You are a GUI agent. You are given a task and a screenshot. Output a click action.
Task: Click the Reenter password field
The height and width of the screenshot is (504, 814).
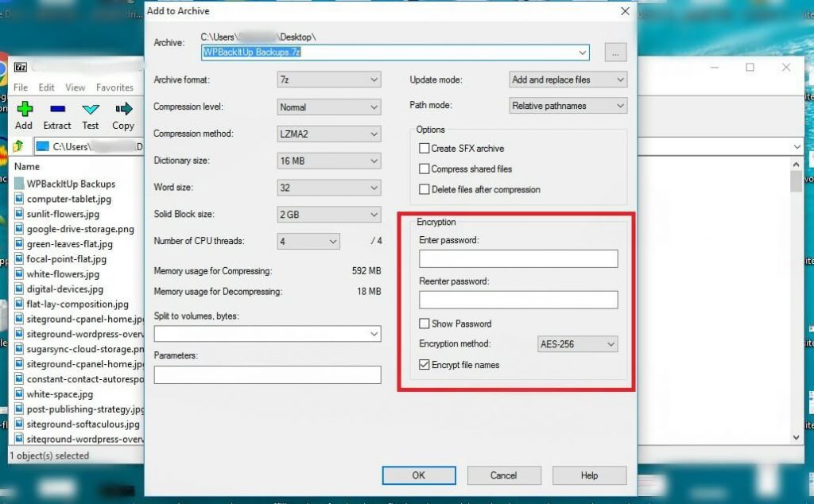tap(518, 300)
